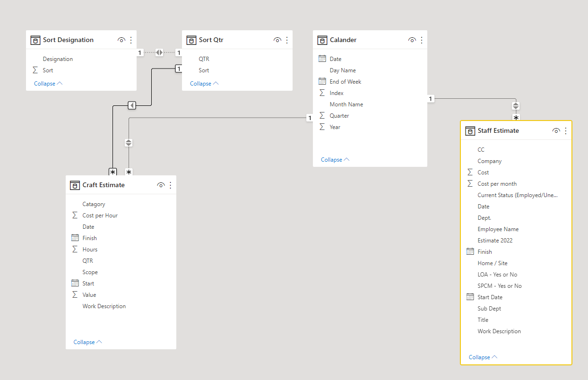The width and height of the screenshot is (588, 380).
Task: Click the calendar icon next to Calander Date
Action: (322, 59)
